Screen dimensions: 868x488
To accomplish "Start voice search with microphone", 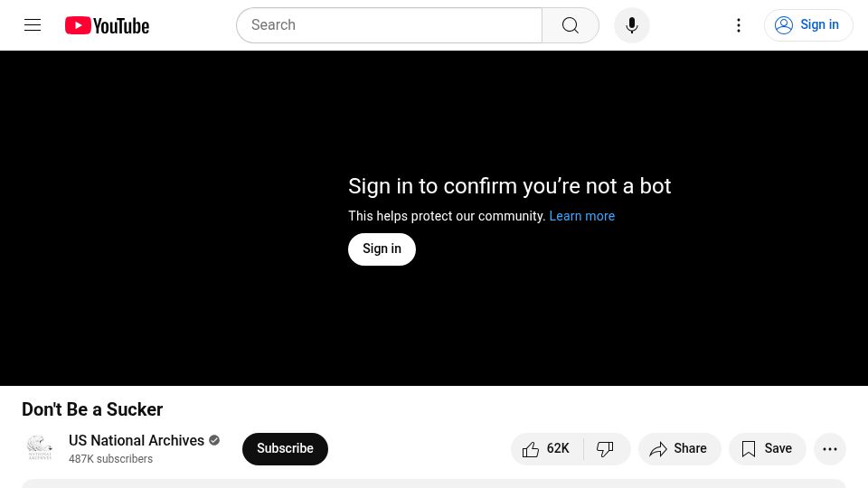I will (x=632, y=25).
